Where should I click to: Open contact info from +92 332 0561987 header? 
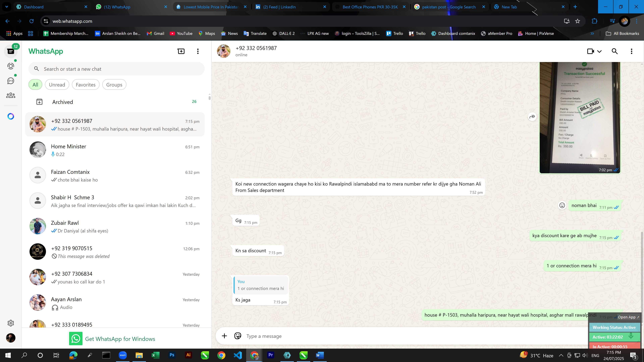pyautogui.click(x=256, y=51)
